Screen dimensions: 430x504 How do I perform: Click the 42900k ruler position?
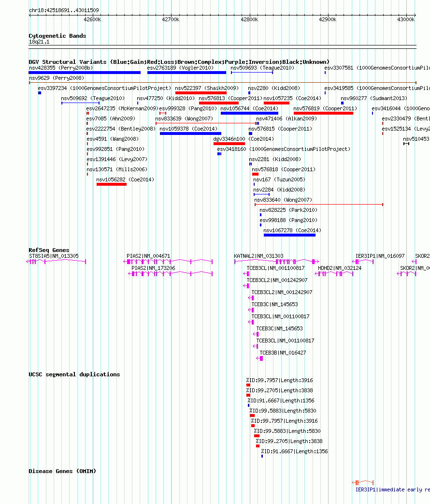tap(328, 20)
